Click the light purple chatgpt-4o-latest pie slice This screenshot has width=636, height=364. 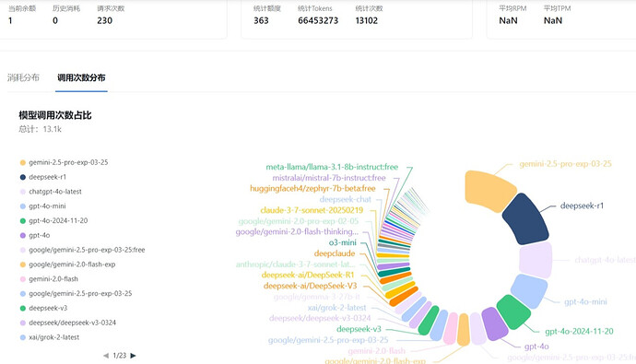click(536, 260)
